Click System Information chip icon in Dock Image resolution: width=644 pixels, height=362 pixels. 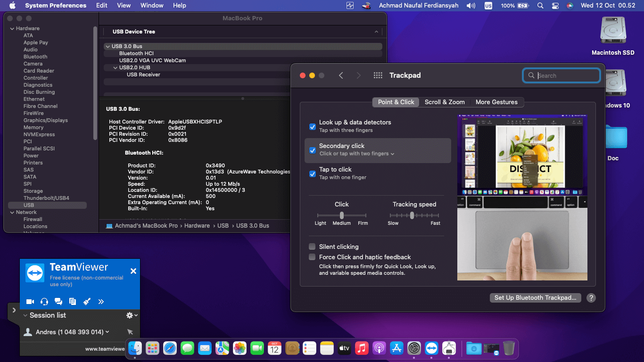point(449,348)
